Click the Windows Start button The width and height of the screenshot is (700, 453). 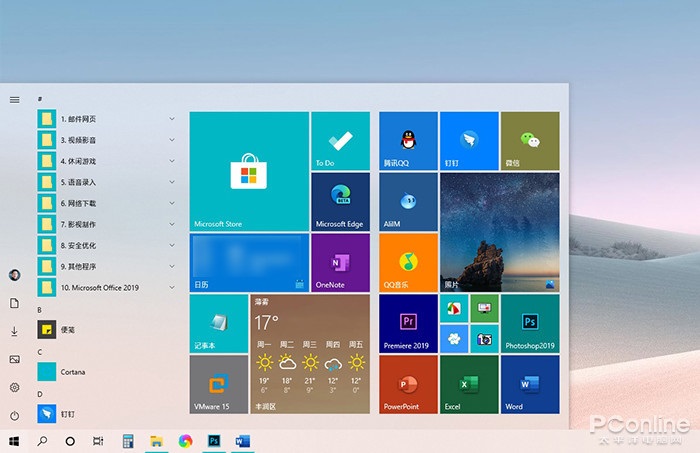[14, 441]
